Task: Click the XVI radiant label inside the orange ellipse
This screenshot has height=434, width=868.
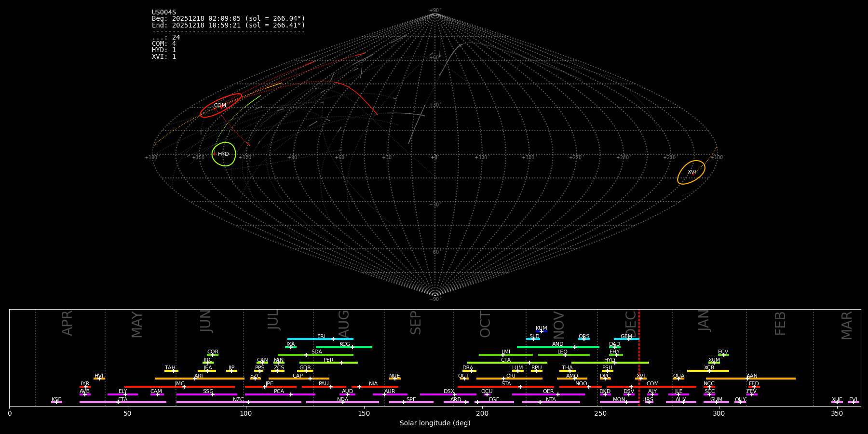Action: click(x=692, y=172)
